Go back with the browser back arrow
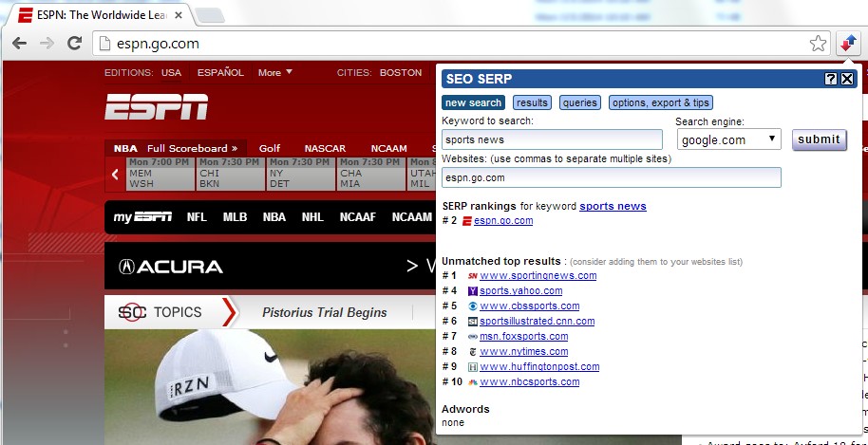The width and height of the screenshot is (868, 445). (x=19, y=43)
